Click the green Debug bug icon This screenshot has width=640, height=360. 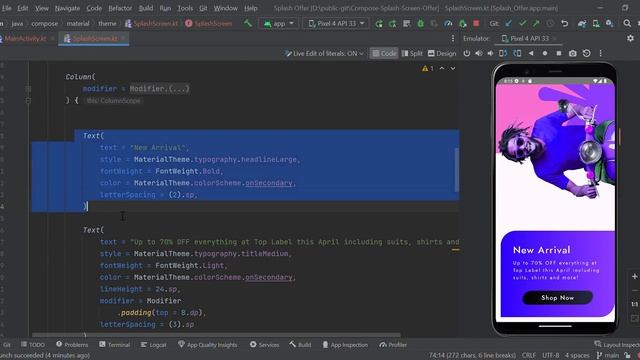tap(420, 24)
